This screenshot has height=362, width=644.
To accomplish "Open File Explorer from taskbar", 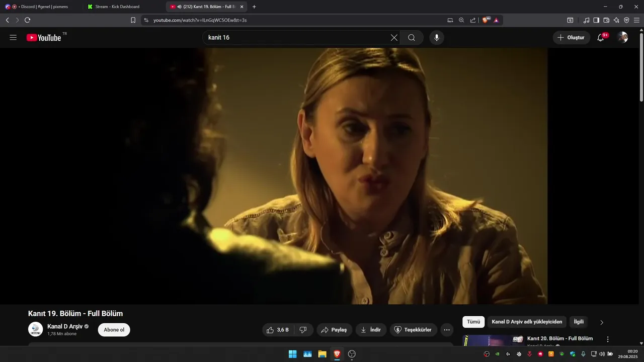I will pos(322,354).
